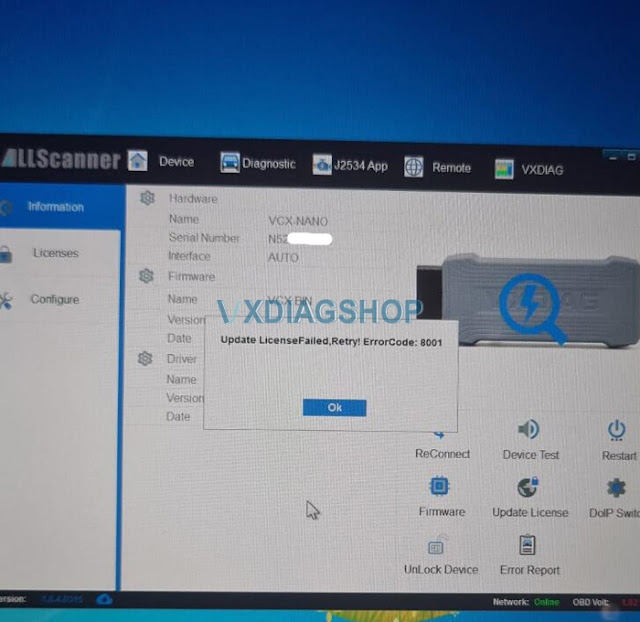Image resolution: width=640 pixels, height=622 pixels.
Task: Click the Serial Number label
Action: tap(204, 238)
